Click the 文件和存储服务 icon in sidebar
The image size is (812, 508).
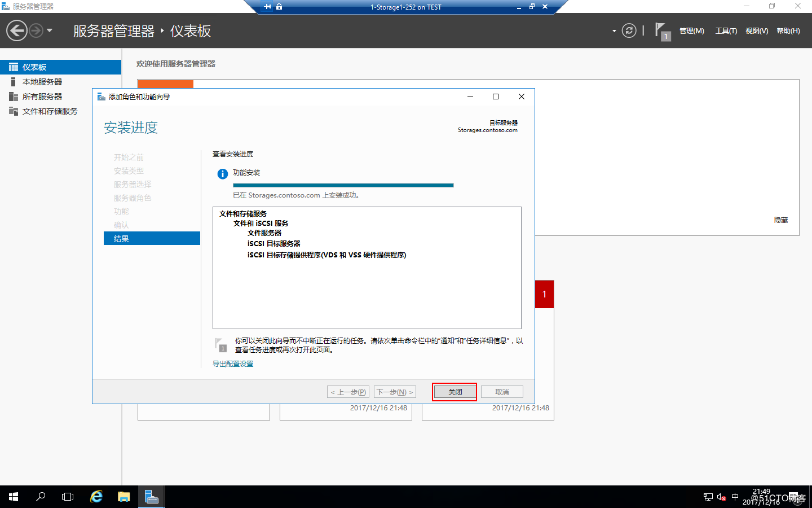(14, 111)
